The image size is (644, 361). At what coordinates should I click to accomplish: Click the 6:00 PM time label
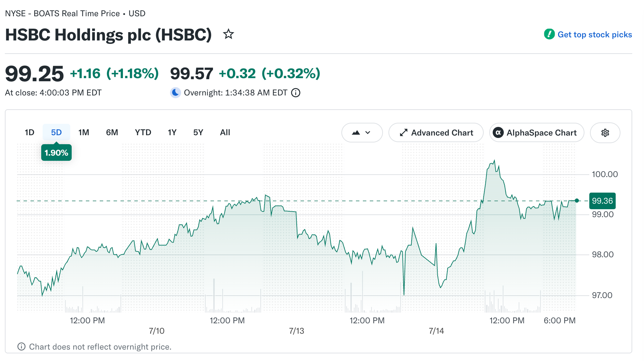click(560, 321)
